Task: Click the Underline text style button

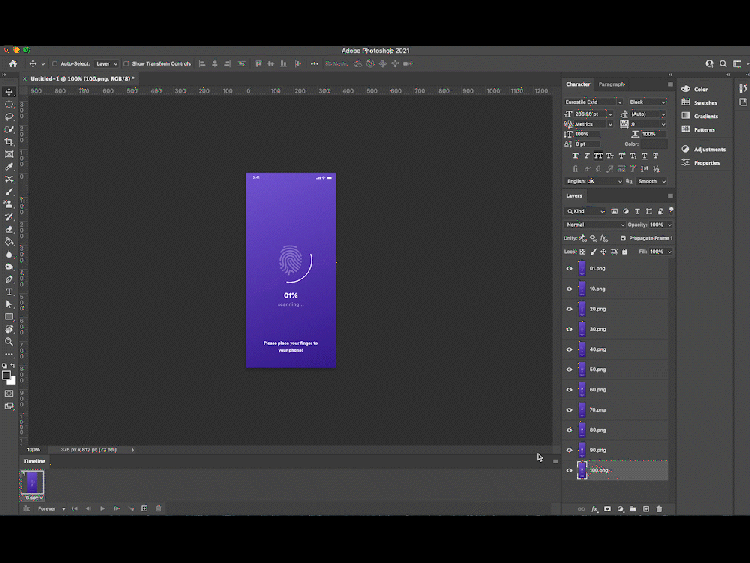Action: [x=644, y=156]
